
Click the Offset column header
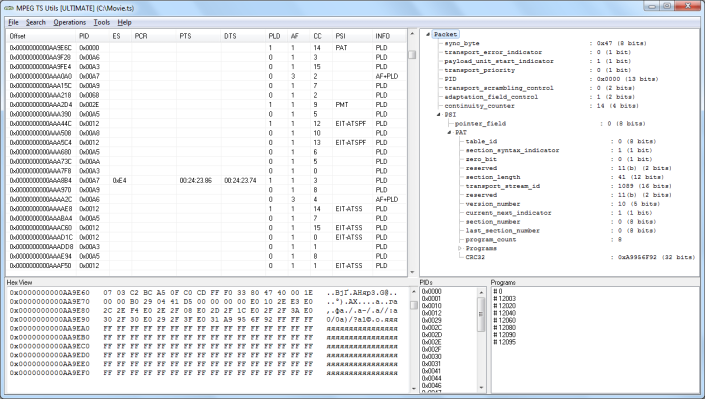point(41,36)
